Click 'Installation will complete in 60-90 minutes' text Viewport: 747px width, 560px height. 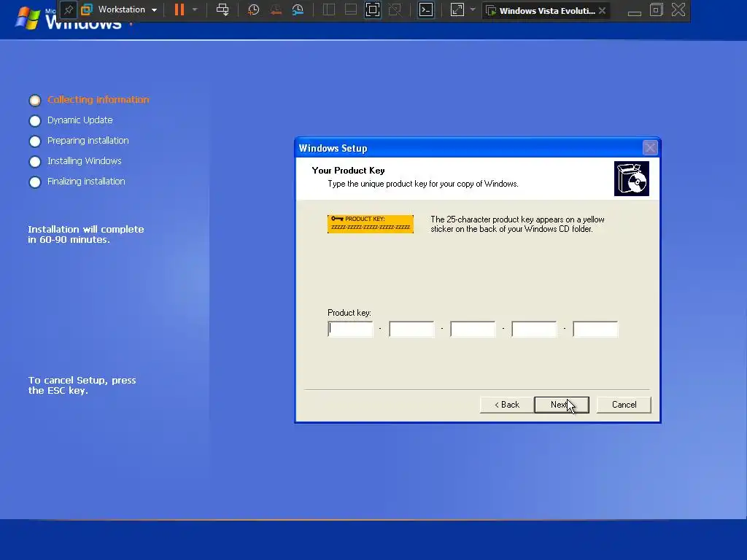click(86, 234)
